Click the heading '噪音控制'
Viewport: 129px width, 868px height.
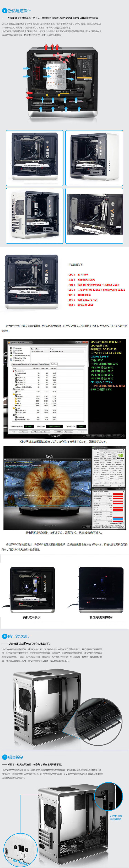(16, 757)
